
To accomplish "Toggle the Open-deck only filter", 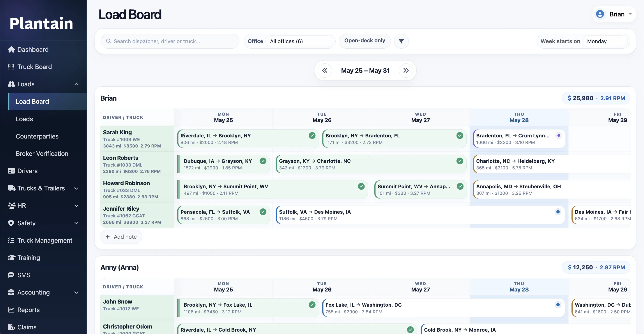I will click(x=364, y=41).
